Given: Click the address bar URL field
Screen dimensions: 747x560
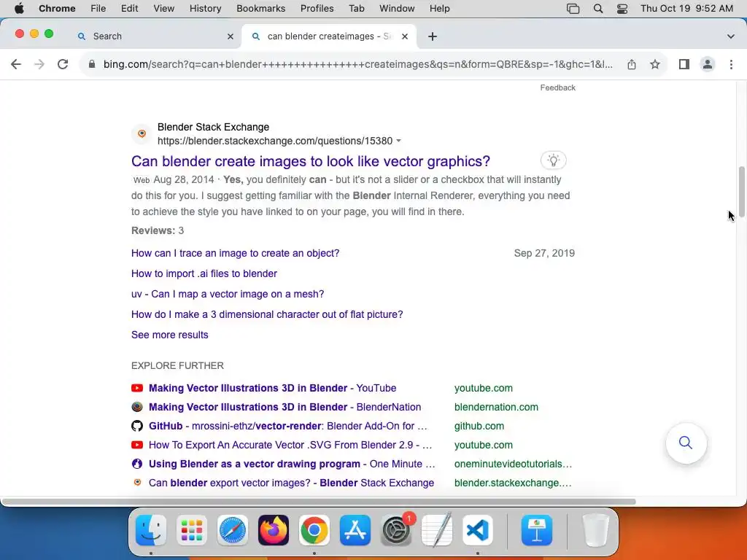Looking at the screenshot, I should (357, 64).
